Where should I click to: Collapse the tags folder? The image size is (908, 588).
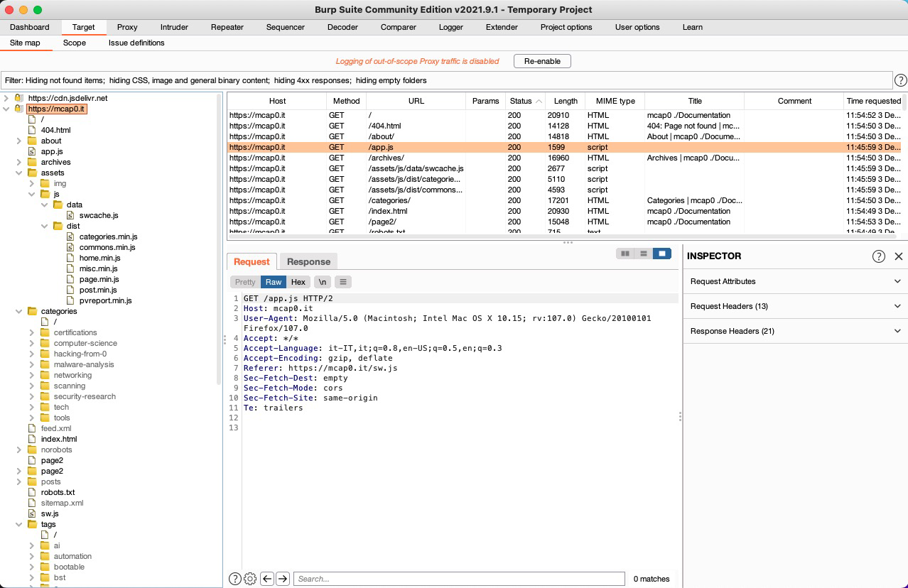19,524
